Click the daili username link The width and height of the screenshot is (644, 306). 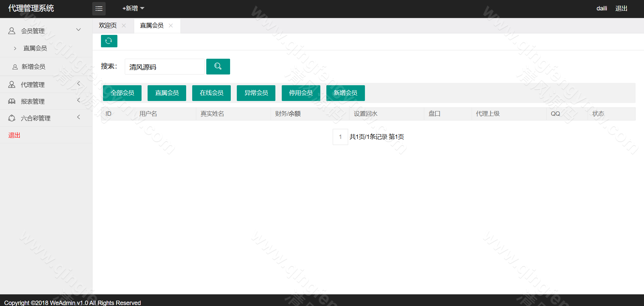point(601,8)
